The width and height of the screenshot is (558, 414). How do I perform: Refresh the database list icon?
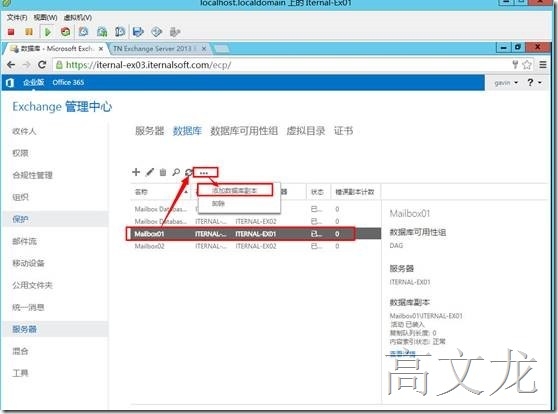click(x=189, y=172)
